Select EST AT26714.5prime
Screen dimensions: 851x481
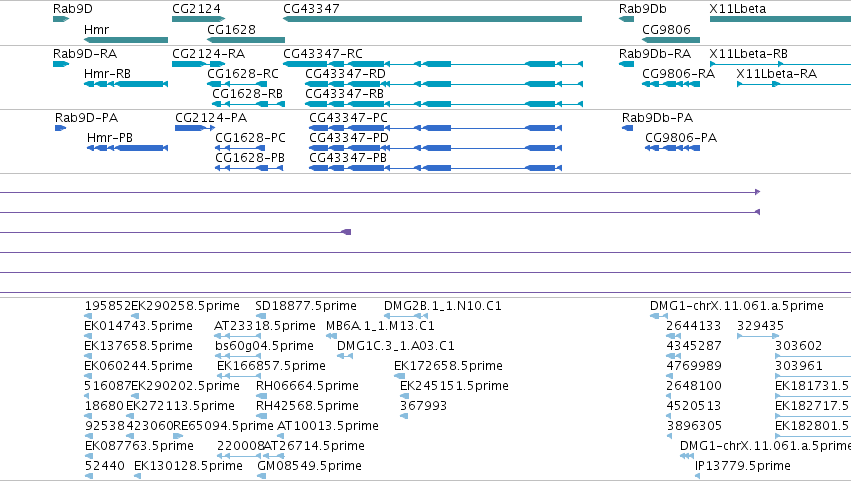point(314,446)
